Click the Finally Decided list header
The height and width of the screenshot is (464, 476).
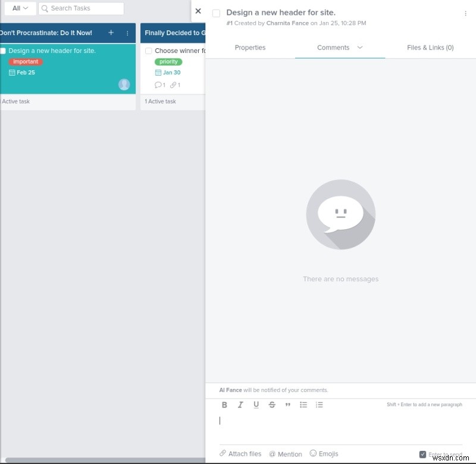pos(173,33)
